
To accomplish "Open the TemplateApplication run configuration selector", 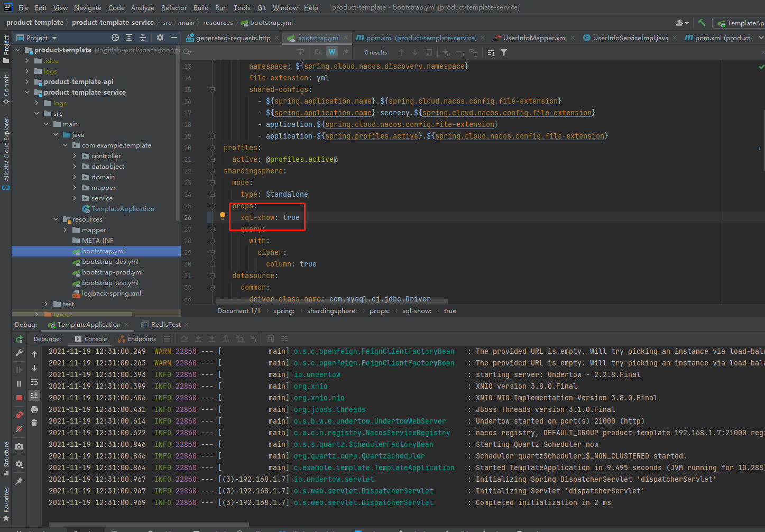I will 739,23.
